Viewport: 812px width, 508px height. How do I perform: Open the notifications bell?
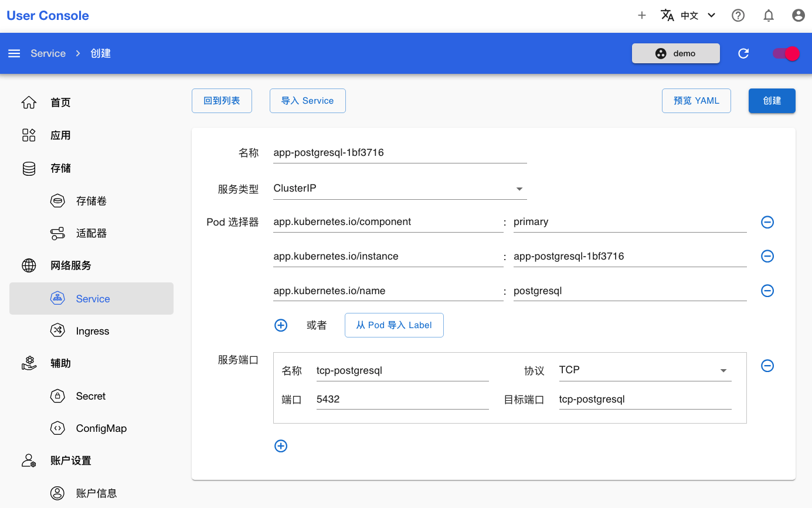point(769,15)
